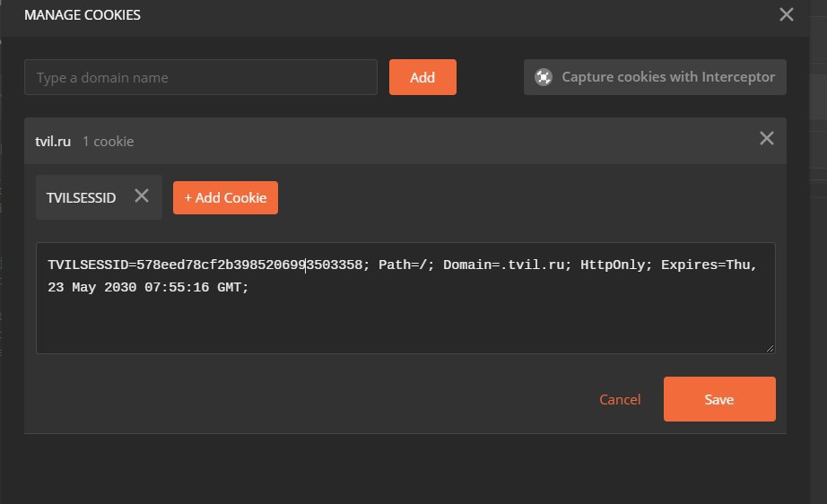Click inside the cookie value text area
Viewport: 827px width, 504px height.
(405, 298)
